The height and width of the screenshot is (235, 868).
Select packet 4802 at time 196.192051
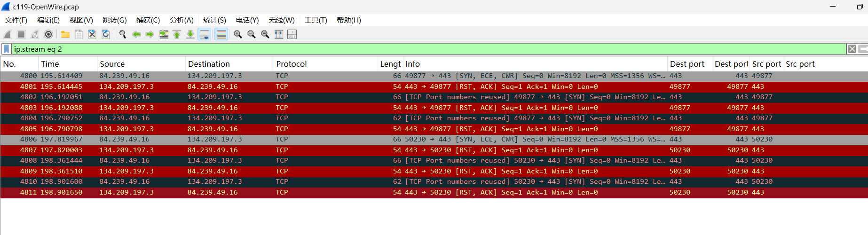coord(434,97)
